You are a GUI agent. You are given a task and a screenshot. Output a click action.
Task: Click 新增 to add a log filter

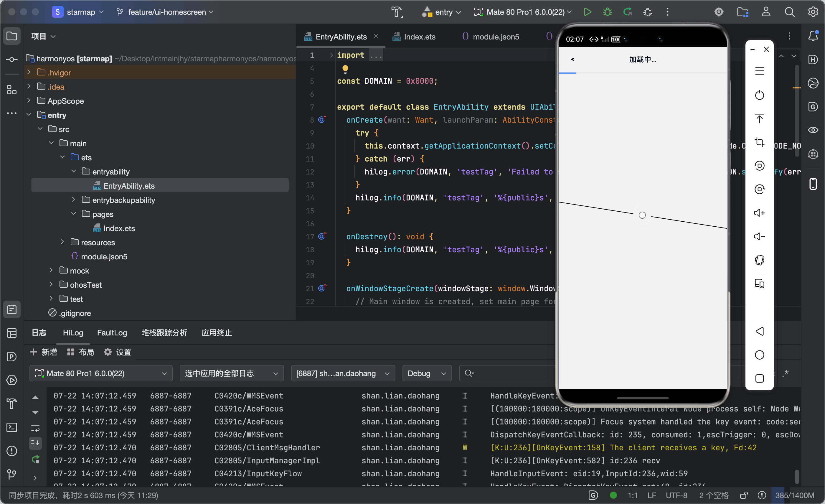pos(43,352)
